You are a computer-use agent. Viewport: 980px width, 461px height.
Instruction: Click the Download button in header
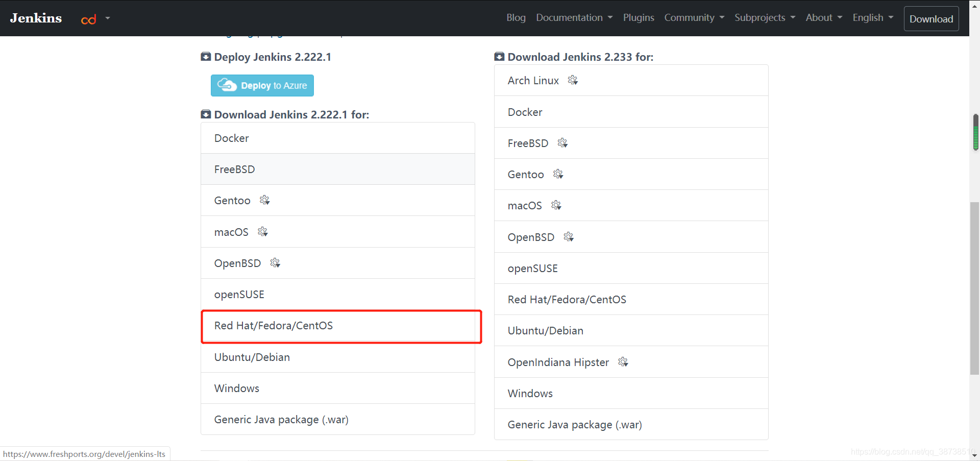click(931, 19)
